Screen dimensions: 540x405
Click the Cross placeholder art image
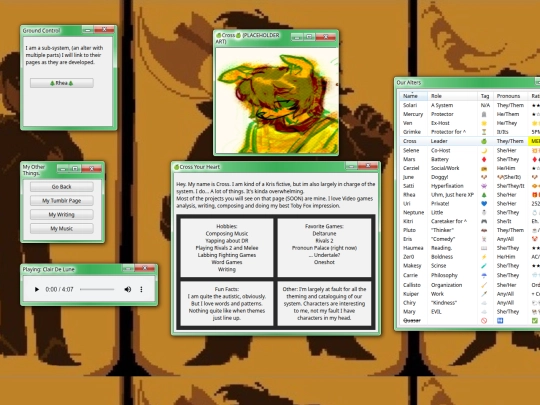(x=277, y=100)
